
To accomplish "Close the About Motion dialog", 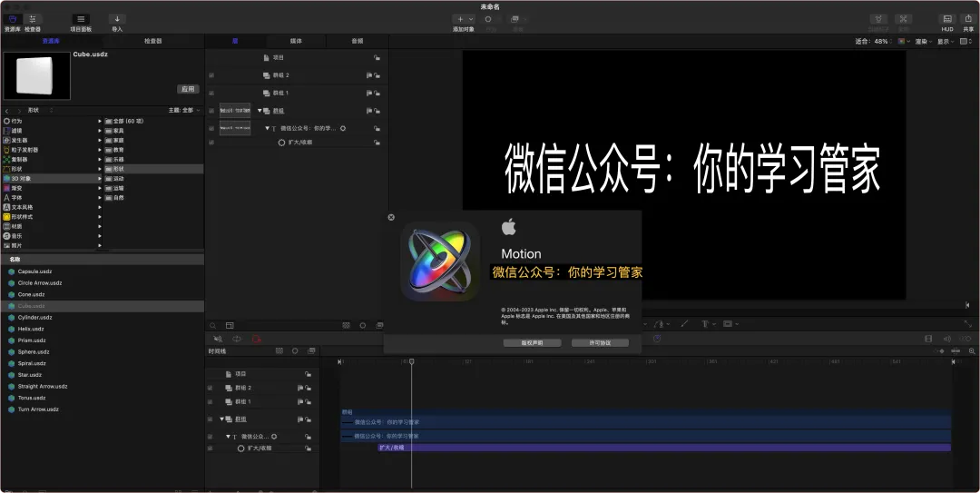I will (x=391, y=217).
